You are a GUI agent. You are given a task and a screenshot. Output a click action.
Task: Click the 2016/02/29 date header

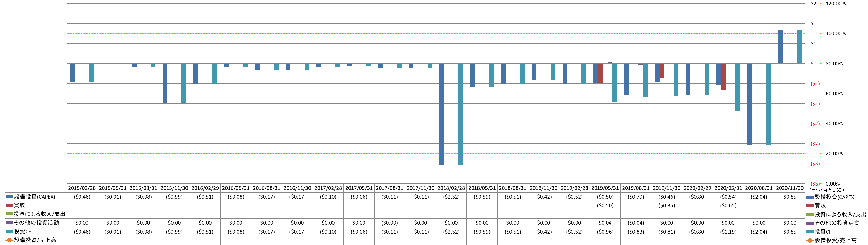205,188
